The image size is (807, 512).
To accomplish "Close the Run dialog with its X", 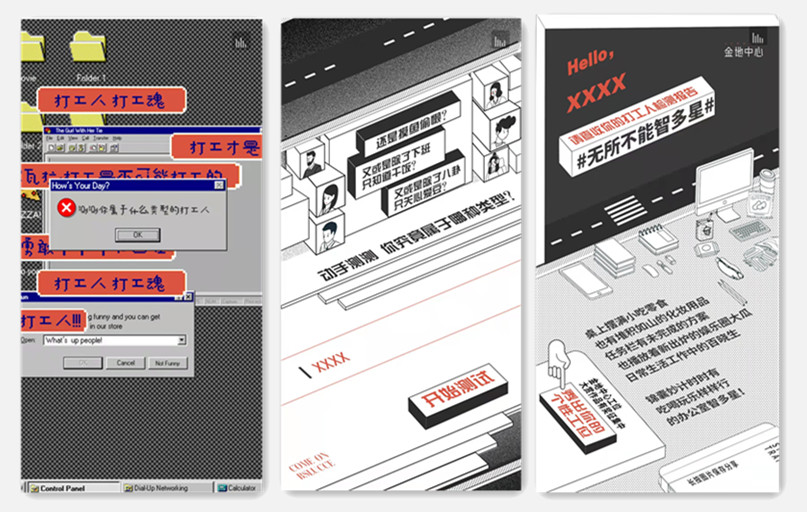I will [x=188, y=297].
